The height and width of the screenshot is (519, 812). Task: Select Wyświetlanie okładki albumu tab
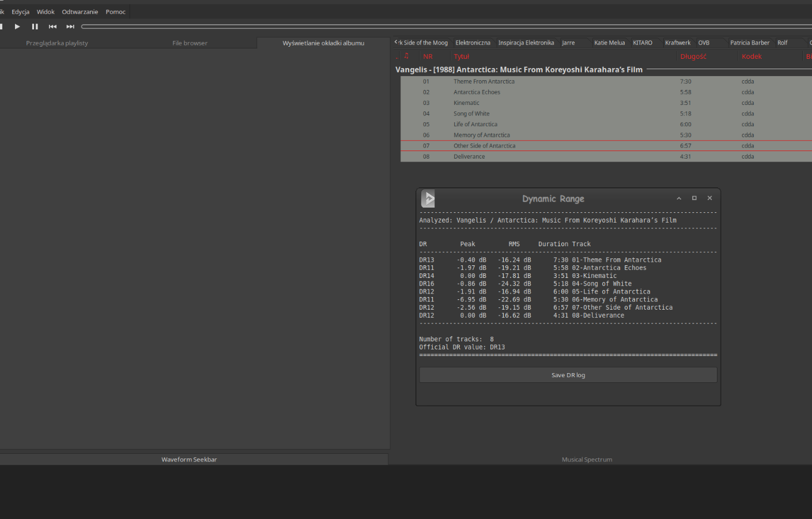click(323, 43)
